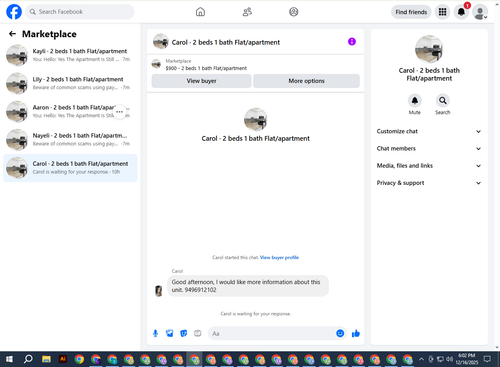Viewport: 500px width, 367px height.
Task: Open Windows taskbar search
Action: coord(28,359)
